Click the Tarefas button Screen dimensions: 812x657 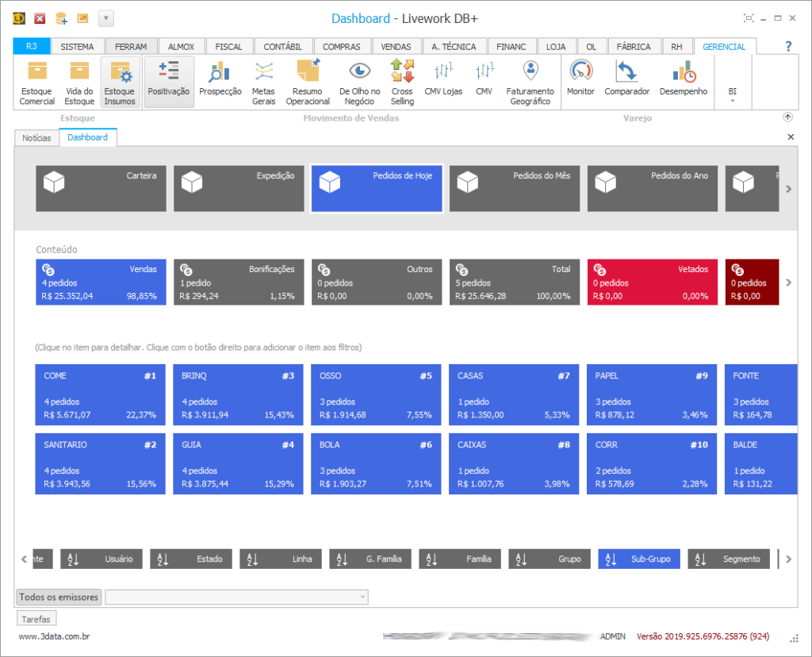click(36, 619)
